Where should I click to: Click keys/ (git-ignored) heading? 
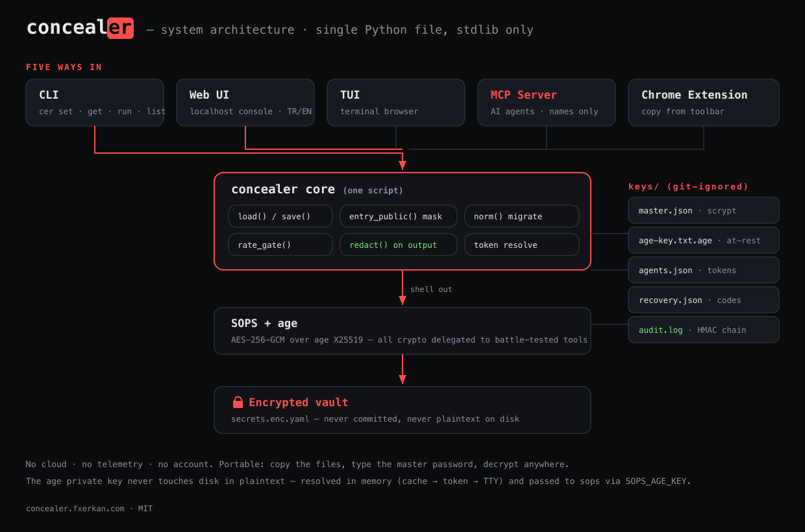point(688,186)
